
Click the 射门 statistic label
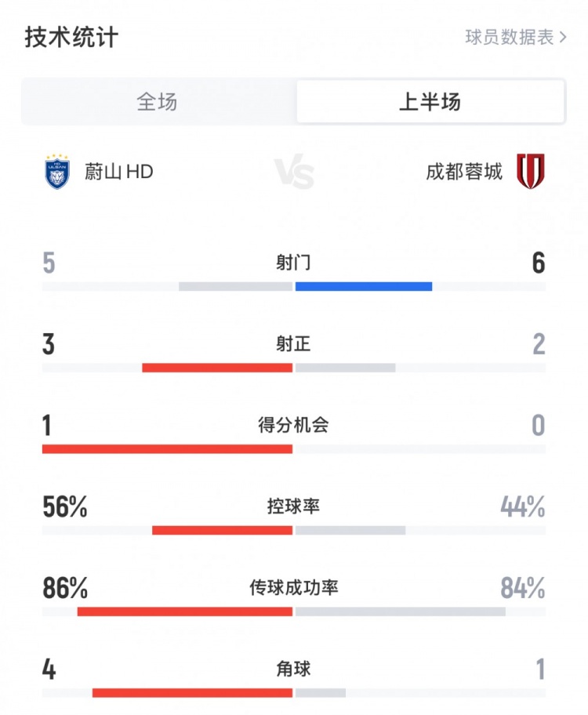tap(294, 263)
